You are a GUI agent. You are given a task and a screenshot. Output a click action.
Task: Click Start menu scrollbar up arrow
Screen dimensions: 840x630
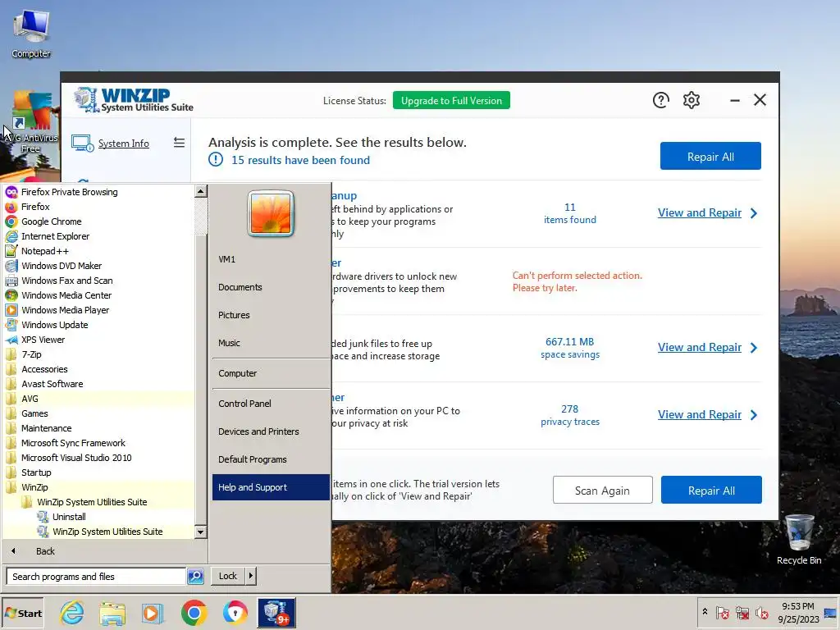pos(201,190)
